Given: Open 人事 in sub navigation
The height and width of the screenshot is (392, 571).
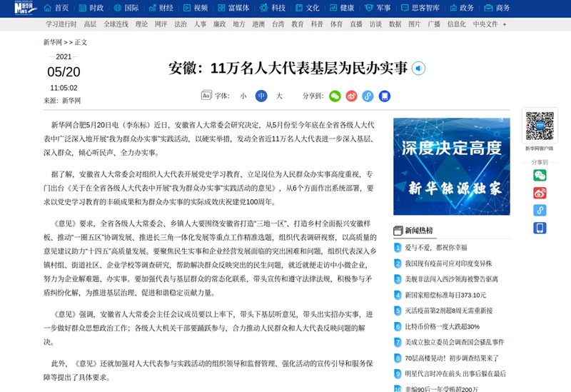Looking at the screenshot, I should [200, 24].
